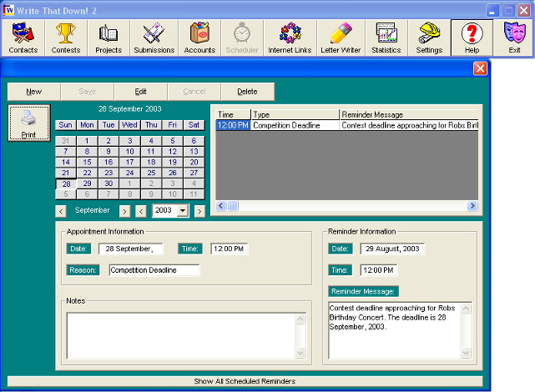This screenshot has width=535, height=392.
Task: Click the Sat weekday header
Action: 194,125
